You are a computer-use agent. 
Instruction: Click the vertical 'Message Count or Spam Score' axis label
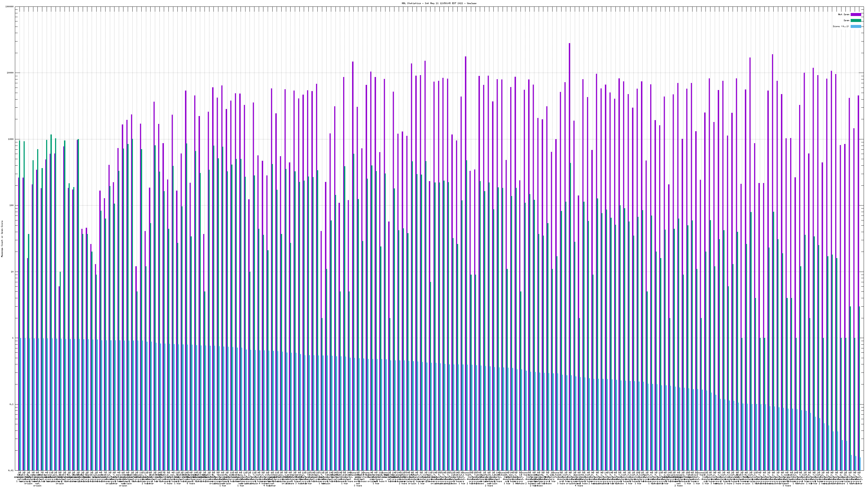pos(2,239)
